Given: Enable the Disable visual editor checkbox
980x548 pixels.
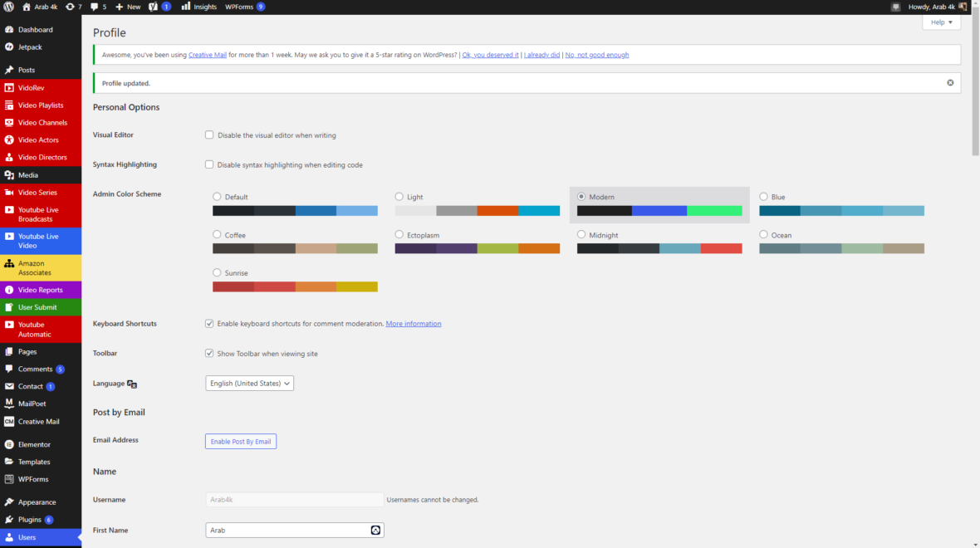Looking at the screenshot, I should pyautogui.click(x=209, y=135).
